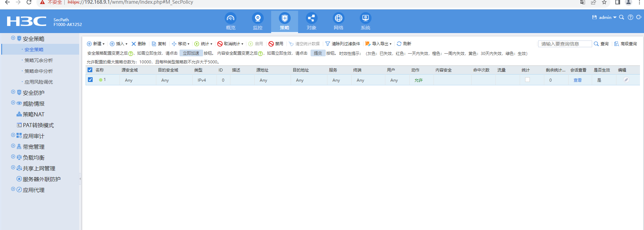Open the admin user dropdown
Viewport: 644px width, 230px height.
tap(605, 18)
